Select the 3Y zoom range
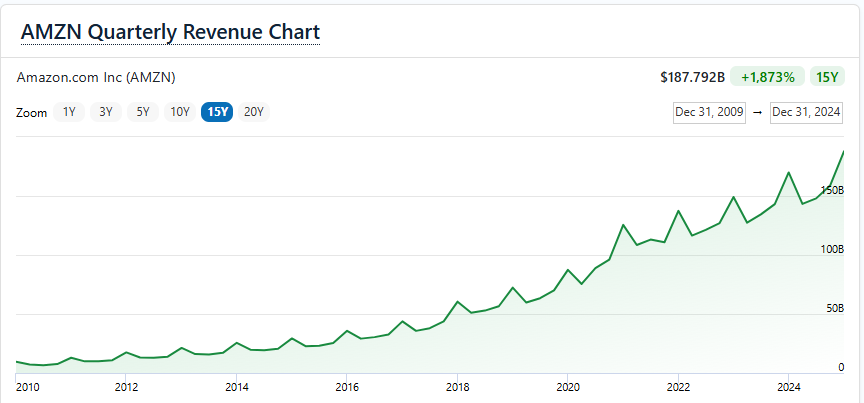This screenshot has width=864, height=403. [106, 112]
